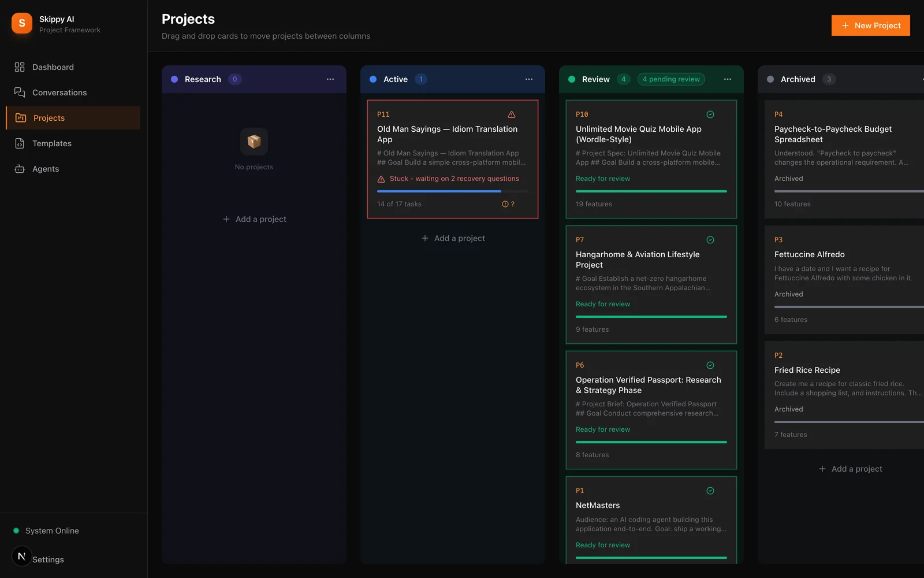Click the System Online status text
Screen dimensions: 924x578
52,531
